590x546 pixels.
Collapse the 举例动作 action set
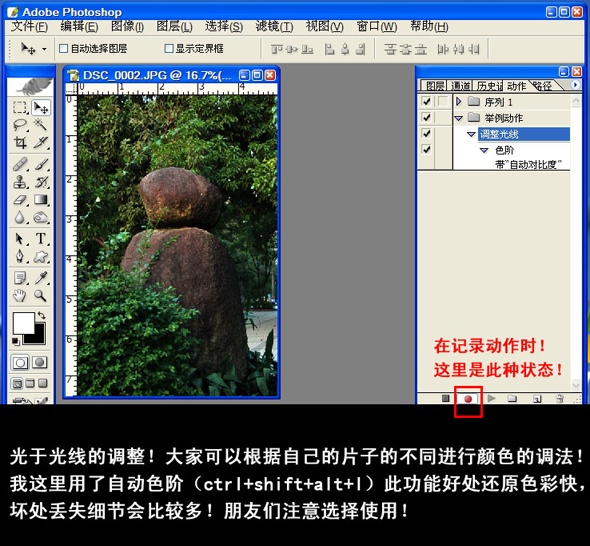(459, 118)
